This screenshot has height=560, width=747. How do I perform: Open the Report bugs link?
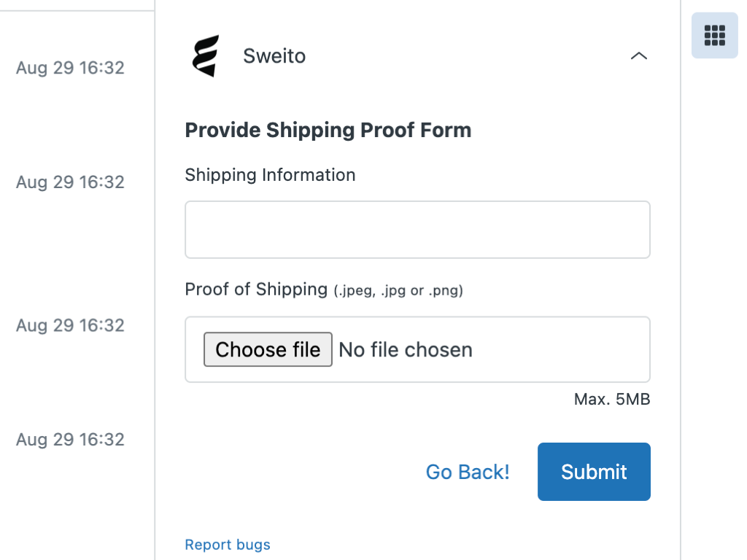coord(228,545)
